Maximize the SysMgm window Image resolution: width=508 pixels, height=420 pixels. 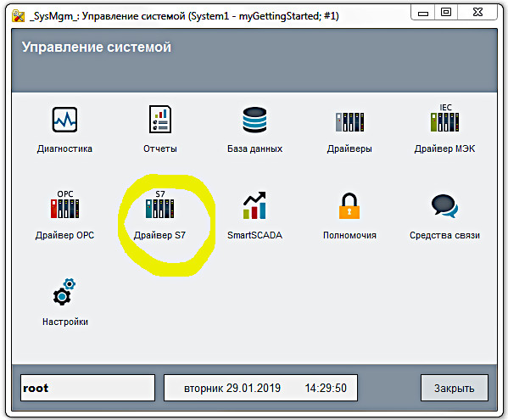click(x=446, y=13)
